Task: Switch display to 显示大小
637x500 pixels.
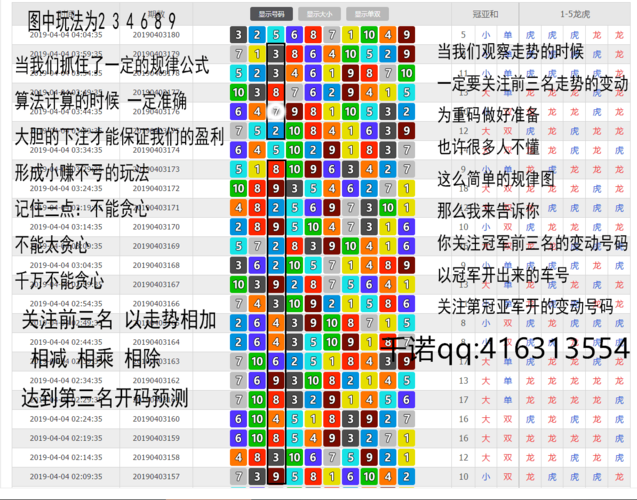Action: click(x=319, y=14)
